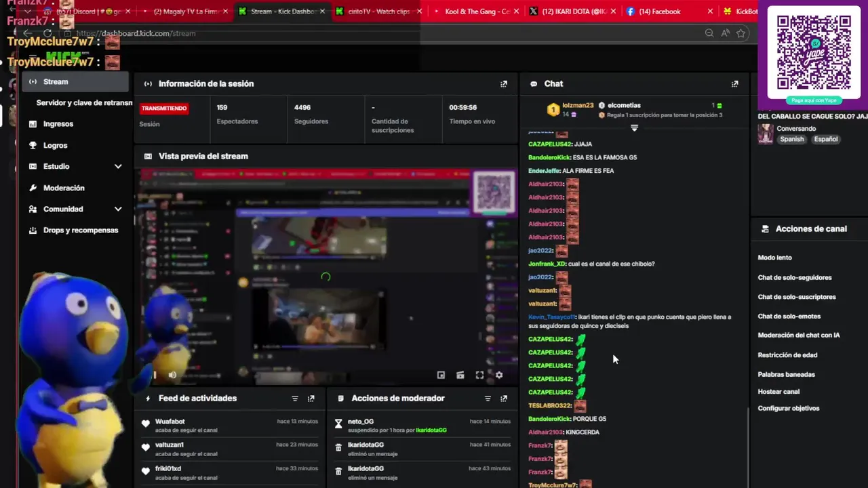The image size is (868, 488).
Task: Click the Spanish language tag
Action: 791,140
